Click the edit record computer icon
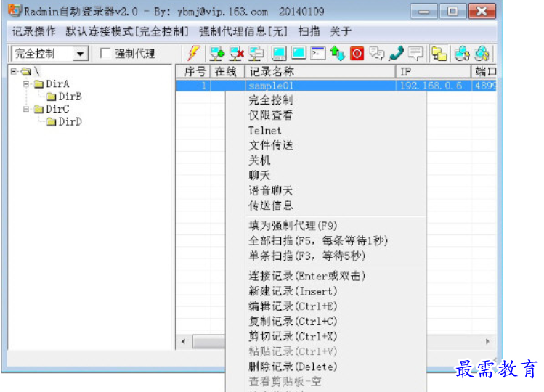This screenshot has width=544, height=392. point(256,54)
